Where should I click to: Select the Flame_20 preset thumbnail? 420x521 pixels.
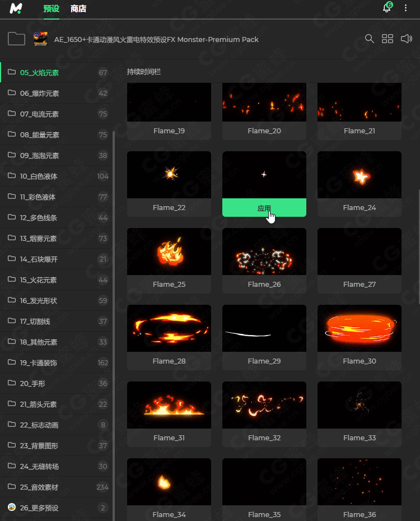point(264,102)
